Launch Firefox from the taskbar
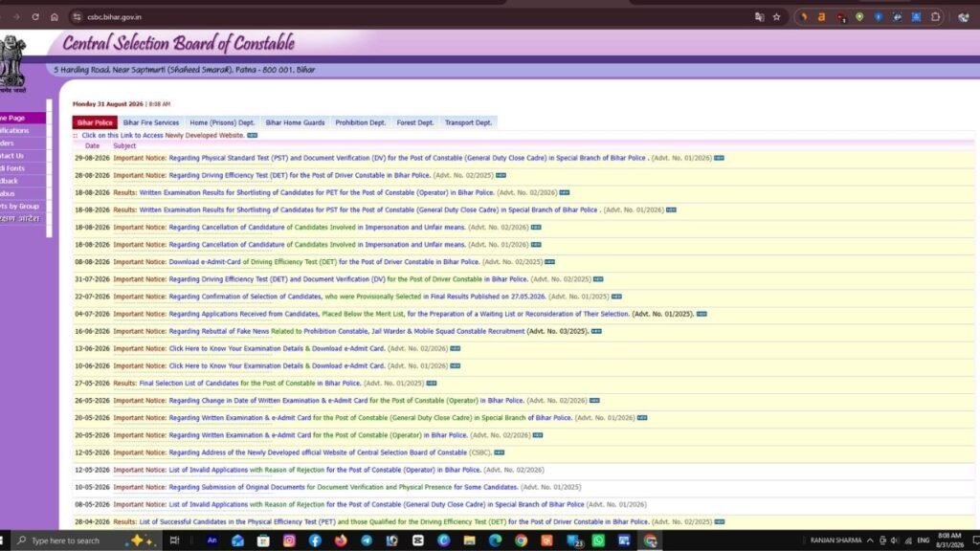The width and height of the screenshot is (980, 551). pyautogui.click(x=341, y=540)
